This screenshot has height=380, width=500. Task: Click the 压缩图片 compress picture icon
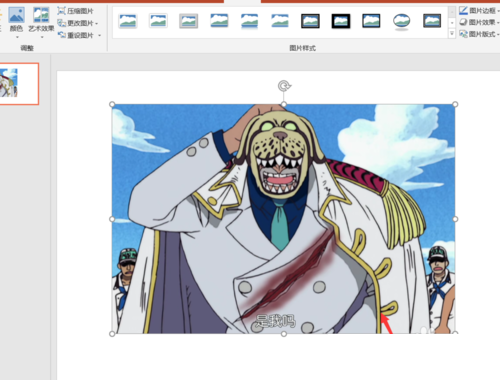coord(61,11)
